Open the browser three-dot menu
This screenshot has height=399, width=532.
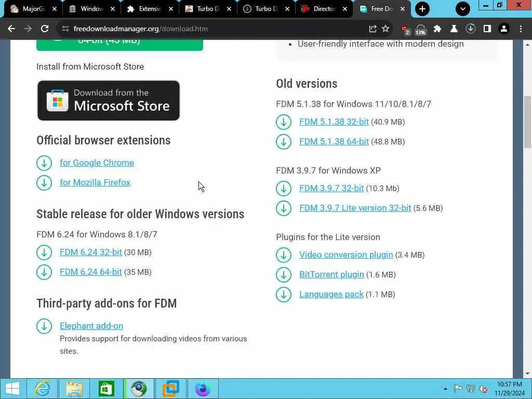(x=521, y=29)
